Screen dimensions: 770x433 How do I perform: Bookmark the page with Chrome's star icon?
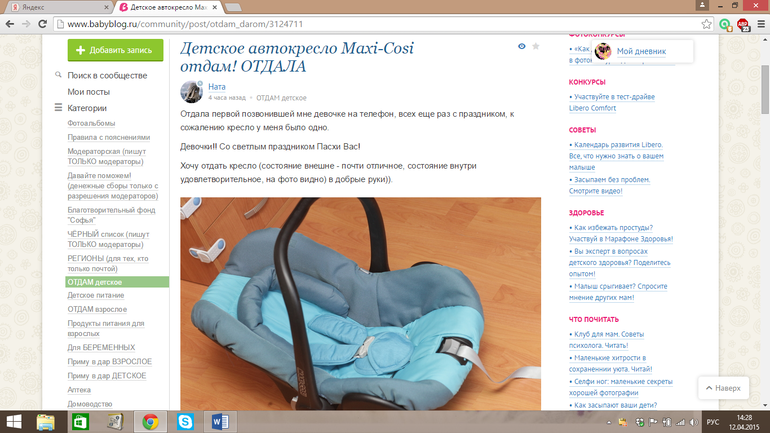point(706,23)
